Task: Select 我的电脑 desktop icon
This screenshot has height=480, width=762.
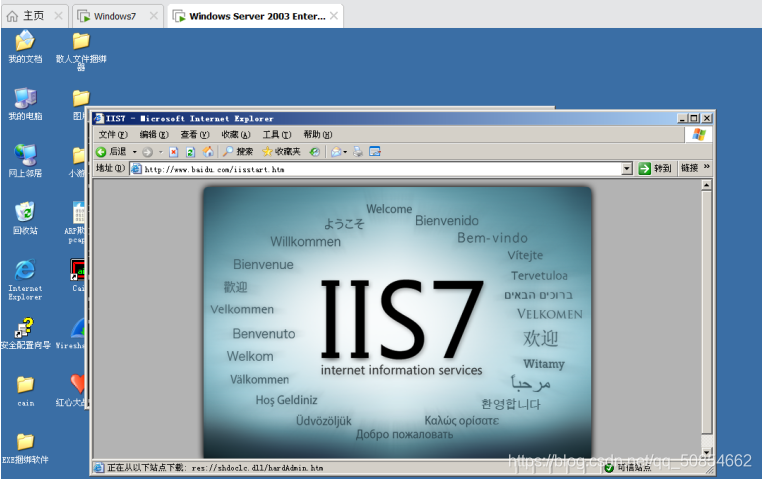Action: point(25,104)
